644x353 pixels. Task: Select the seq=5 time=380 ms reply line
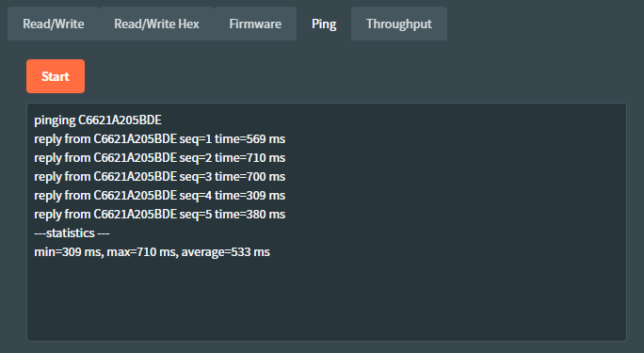click(159, 215)
